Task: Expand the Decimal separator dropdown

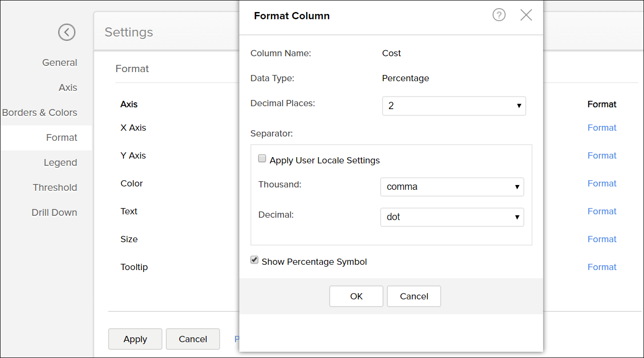Action: [452, 217]
